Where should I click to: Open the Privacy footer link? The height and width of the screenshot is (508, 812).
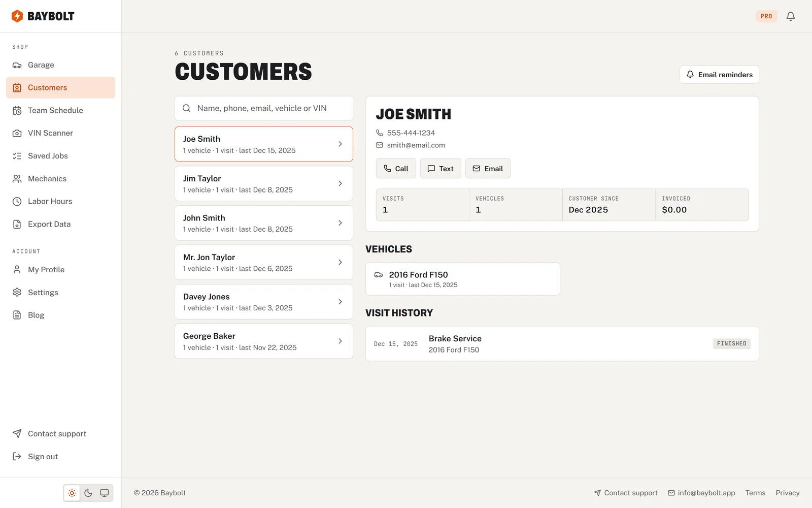click(788, 493)
